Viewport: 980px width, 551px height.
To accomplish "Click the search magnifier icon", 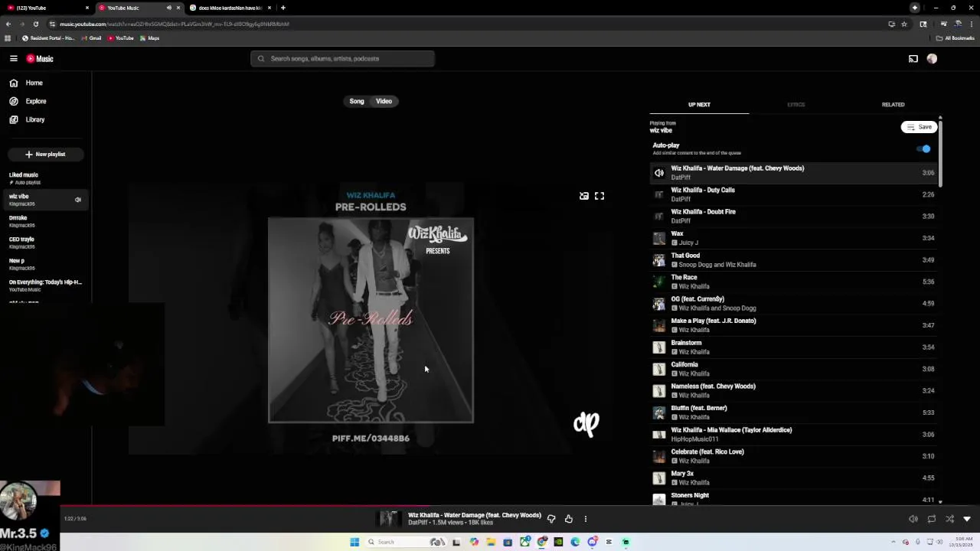I will coord(261,58).
